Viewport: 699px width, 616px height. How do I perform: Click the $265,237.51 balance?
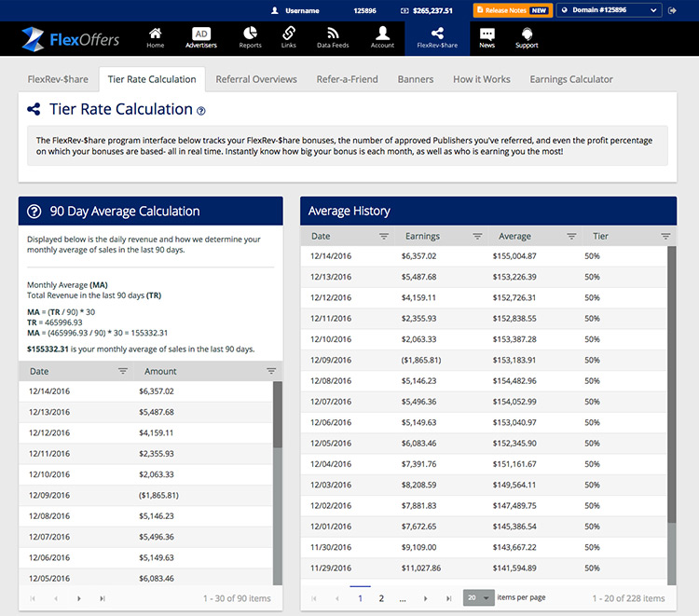(x=432, y=10)
